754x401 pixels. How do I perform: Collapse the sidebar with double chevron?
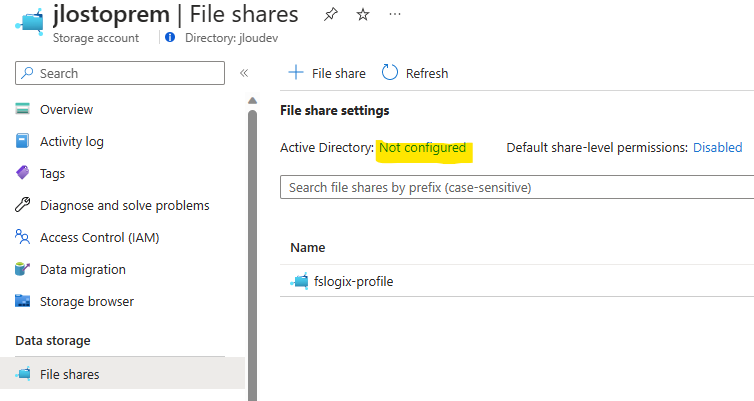(x=244, y=73)
